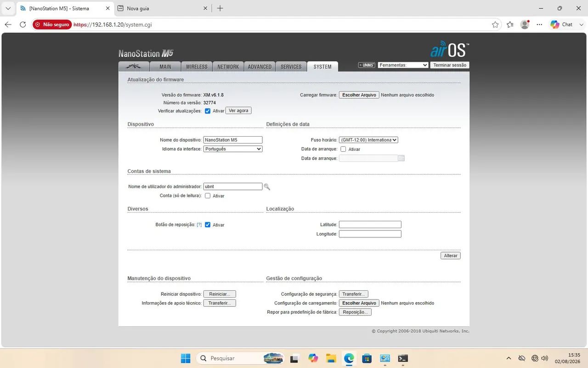Click the administrator username field
Image resolution: width=588 pixels, height=368 pixels.
point(233,187)
